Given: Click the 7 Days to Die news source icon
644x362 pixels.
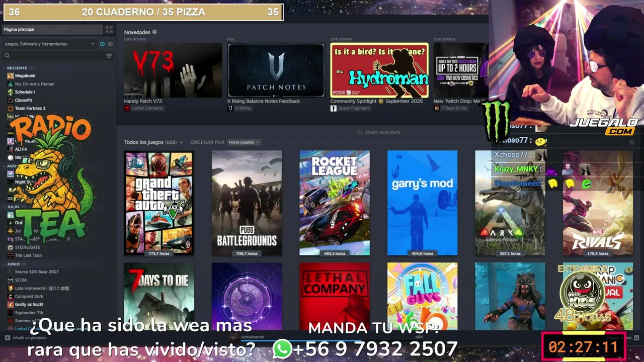Looking at the screenshot, I should [x=437, y=108].
